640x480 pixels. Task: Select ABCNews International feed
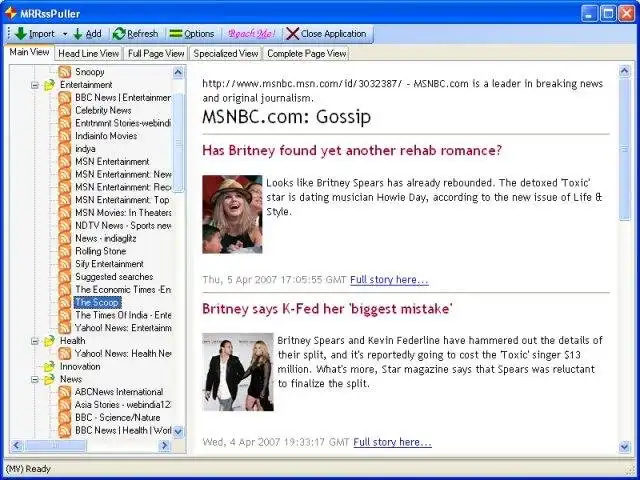pos(119,392)
